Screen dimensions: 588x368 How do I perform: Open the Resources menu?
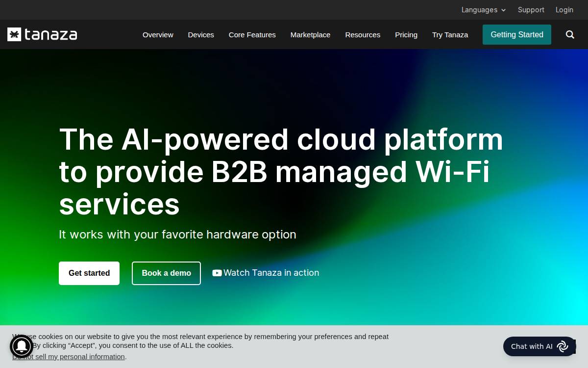pos(363,35)
